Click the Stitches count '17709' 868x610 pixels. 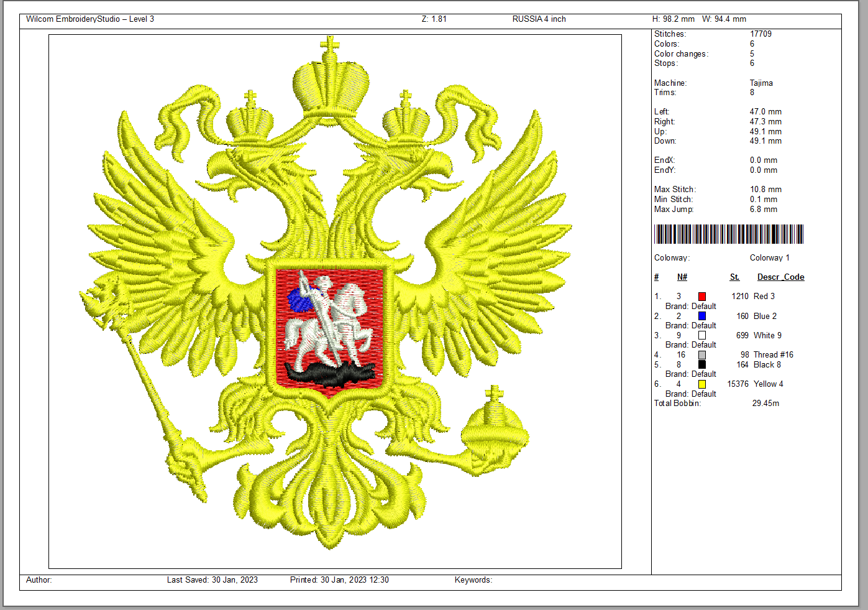click(761, 34)
